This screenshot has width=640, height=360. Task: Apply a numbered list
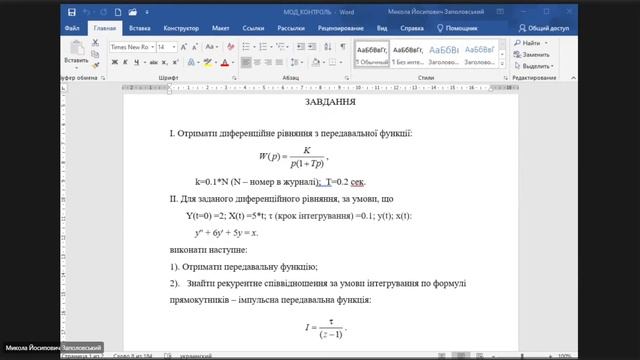pos(263,47)
